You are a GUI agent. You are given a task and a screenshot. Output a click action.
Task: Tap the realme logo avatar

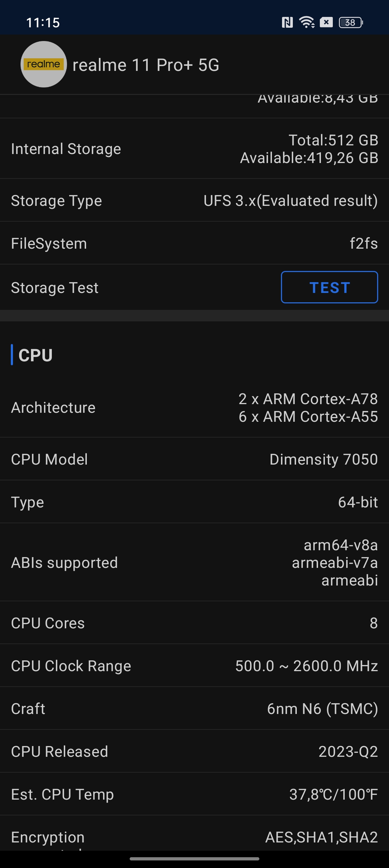point(44,64)
